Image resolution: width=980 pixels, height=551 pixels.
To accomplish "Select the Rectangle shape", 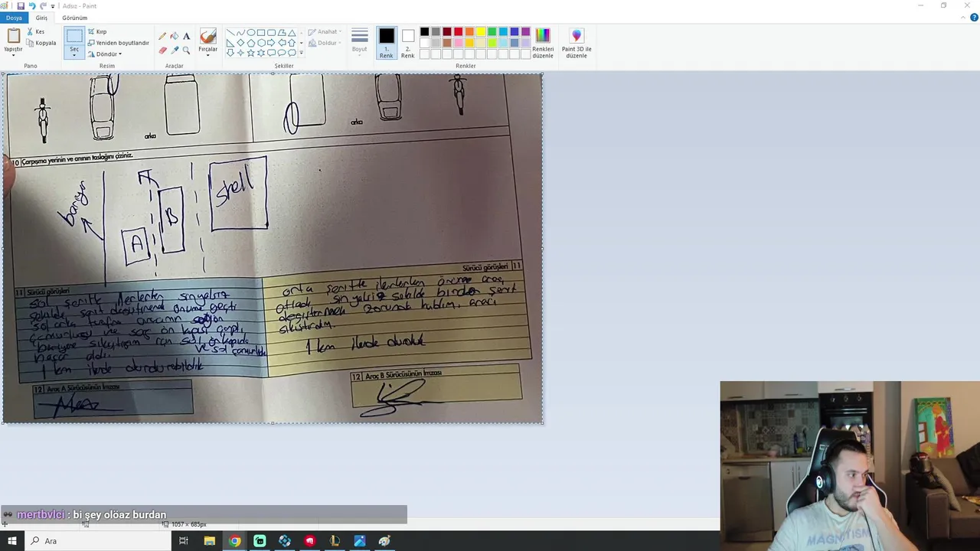I will (261, 33).
